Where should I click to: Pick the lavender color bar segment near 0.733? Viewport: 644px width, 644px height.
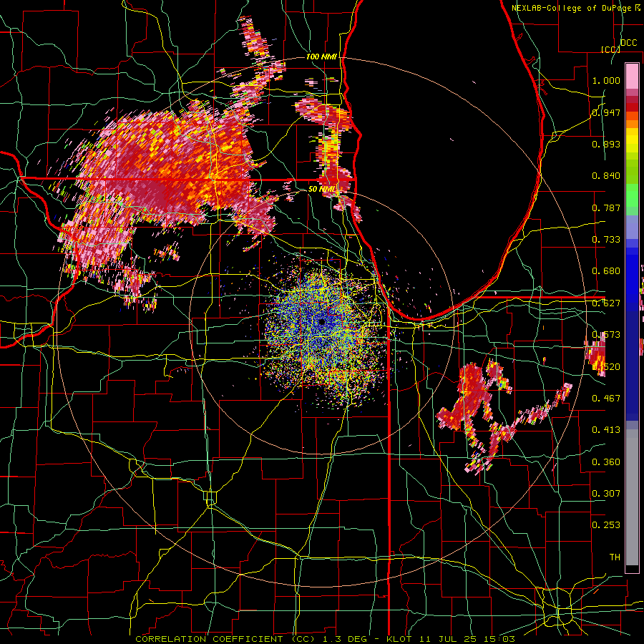pos(632,227)
